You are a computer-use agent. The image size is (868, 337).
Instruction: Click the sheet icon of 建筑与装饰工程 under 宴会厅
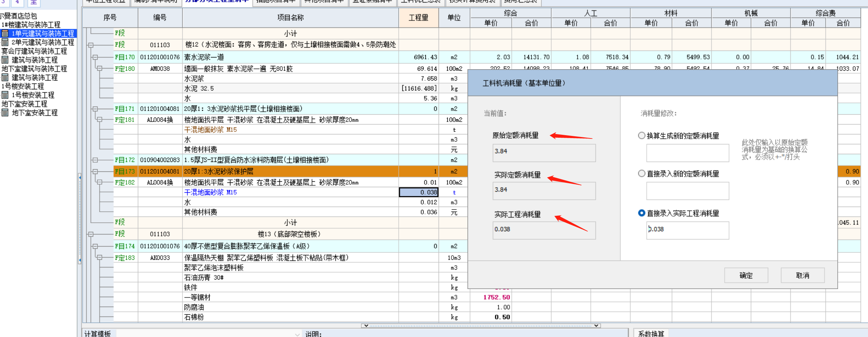point(5,60)
